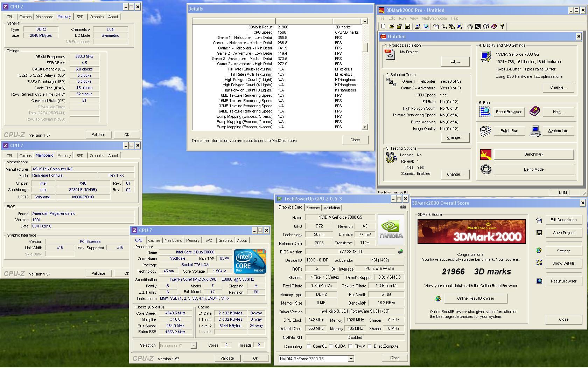Open About tab in CPU-Z Memory window
Screen dimensions: 588x368
113,17
